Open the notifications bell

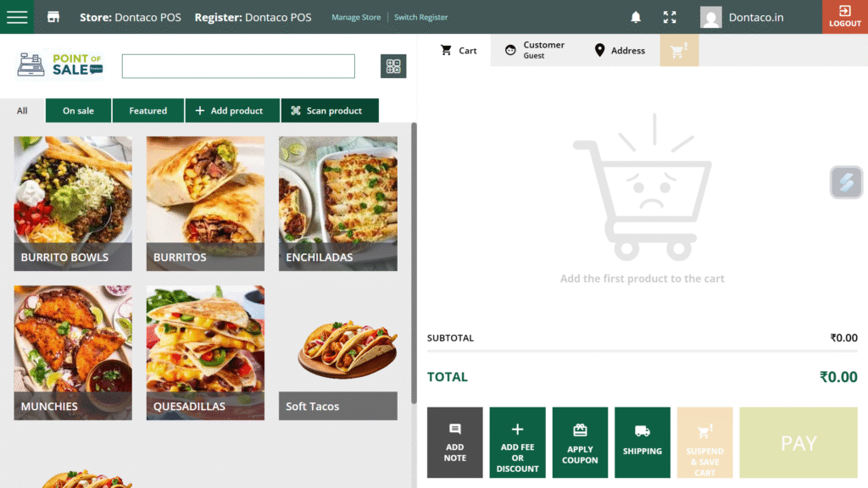tap(636, 17)
